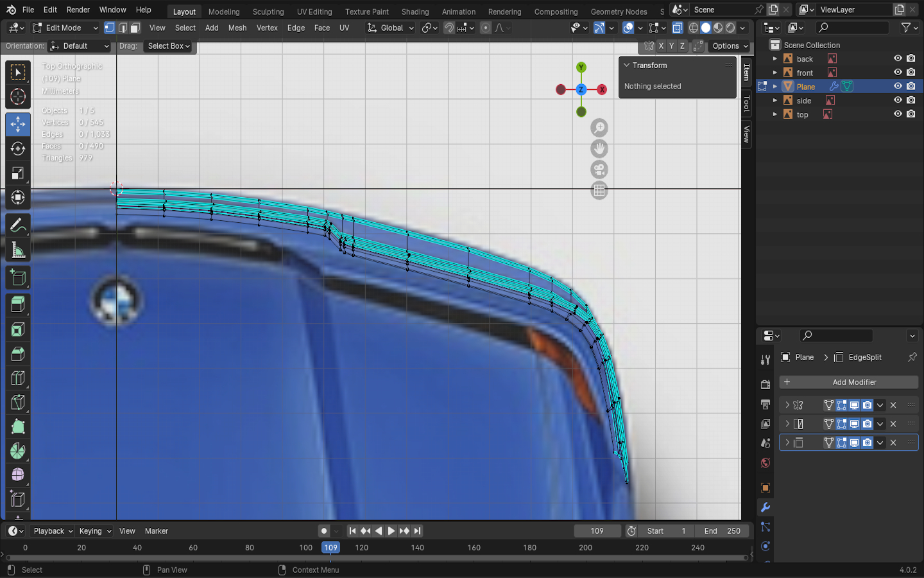Select the Loop Cut tool

point(18,378)
